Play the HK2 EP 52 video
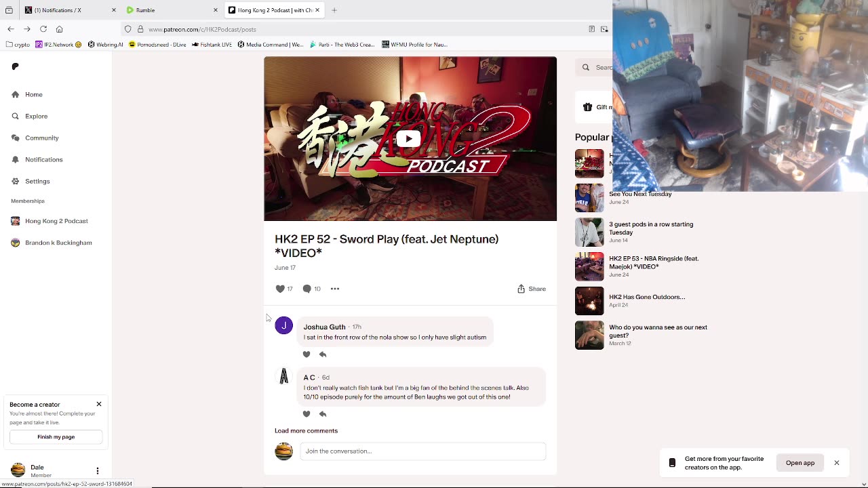The height and width of the screenshot is (488, 868). tap(408, 139)
